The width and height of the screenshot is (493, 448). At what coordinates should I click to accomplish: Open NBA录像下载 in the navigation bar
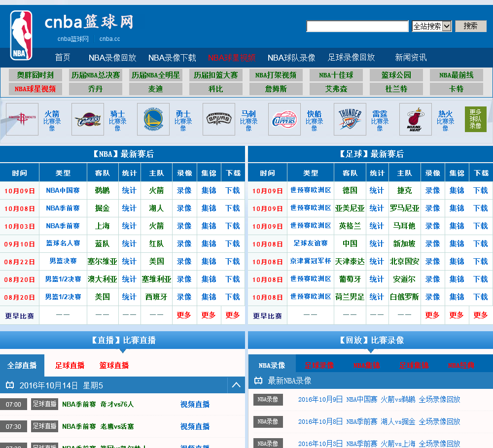(x=172, y=58)
